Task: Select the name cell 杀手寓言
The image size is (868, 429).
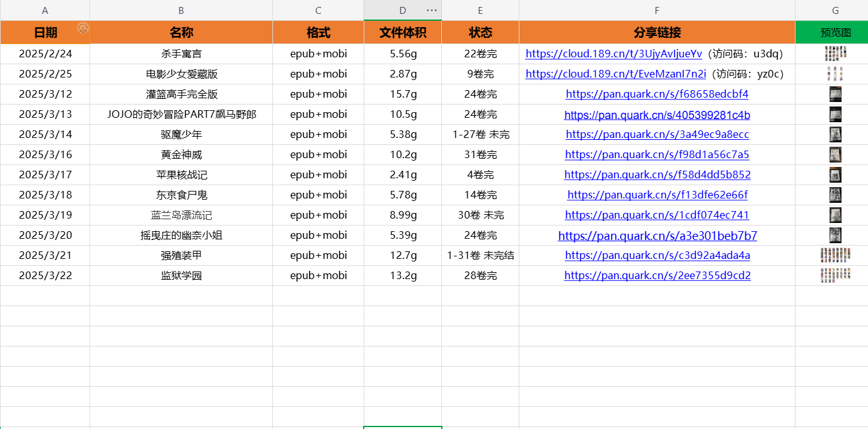Action: coord(181,54)
